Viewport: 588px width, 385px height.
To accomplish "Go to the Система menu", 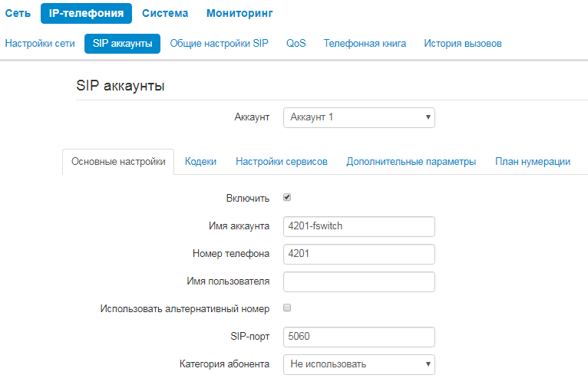I will pyautogui.click(x=165, y=13).
